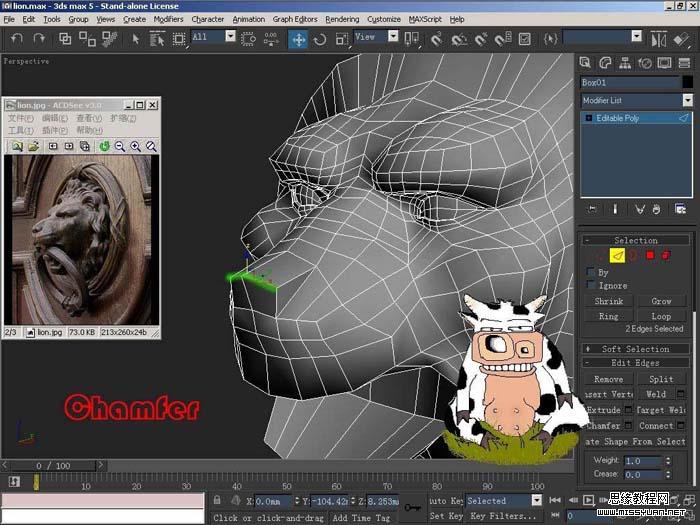Switch to the Hierarchy command panel tab

625,63
